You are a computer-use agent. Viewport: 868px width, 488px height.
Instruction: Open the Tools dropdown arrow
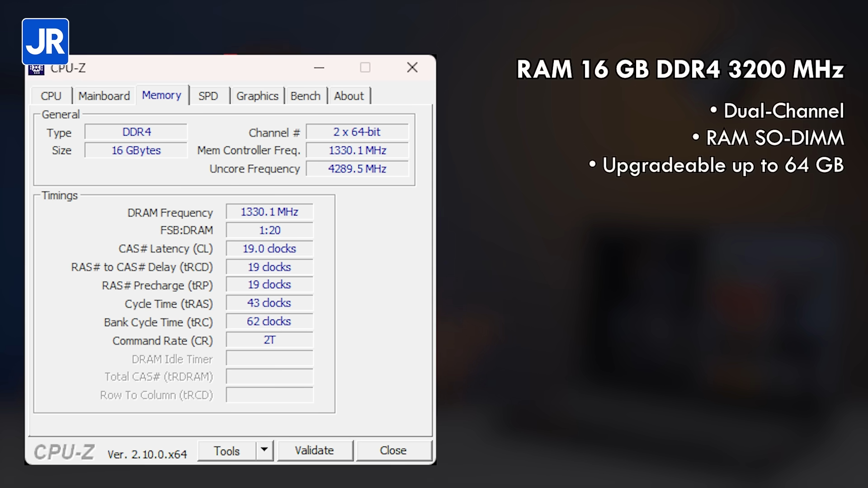click(x=264, y=450)
